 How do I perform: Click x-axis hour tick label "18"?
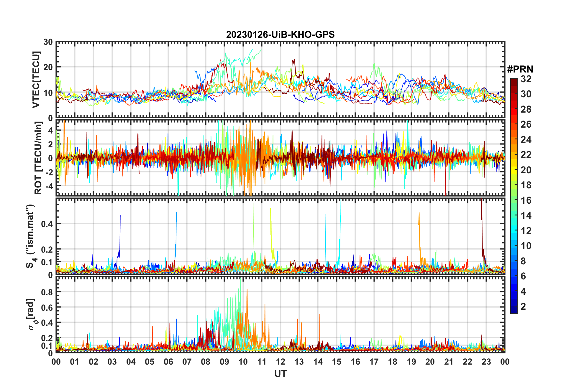click(393, 362)
